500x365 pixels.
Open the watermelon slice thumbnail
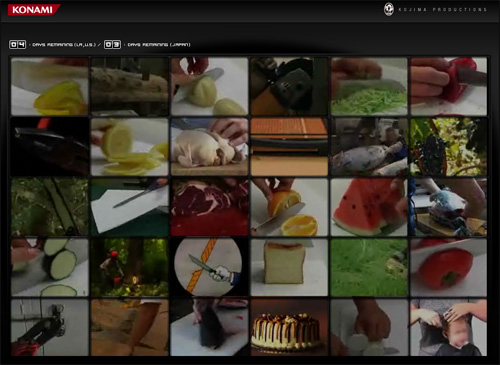click(369, 207)
